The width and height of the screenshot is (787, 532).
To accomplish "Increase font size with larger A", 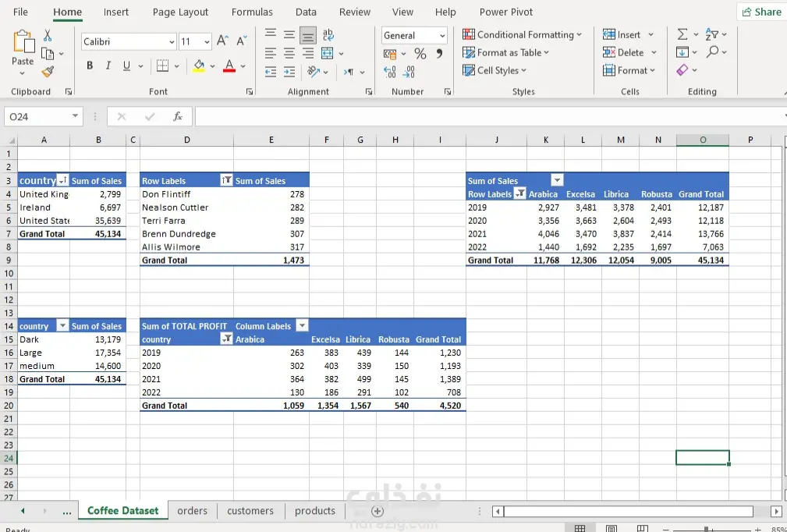I will pos(223,41).
